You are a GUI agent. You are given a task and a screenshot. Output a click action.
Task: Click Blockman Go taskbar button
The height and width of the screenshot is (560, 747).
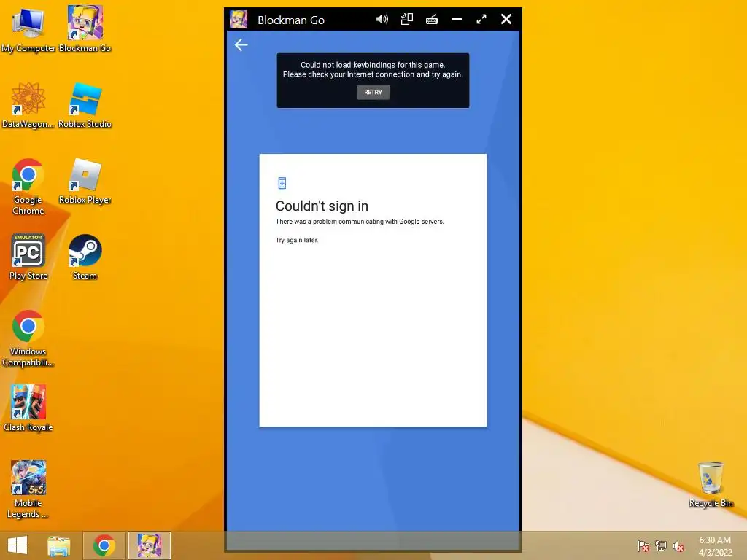149,545
